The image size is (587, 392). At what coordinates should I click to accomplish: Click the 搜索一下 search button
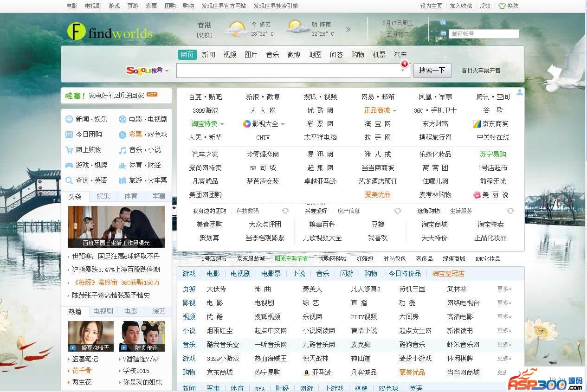432,71
